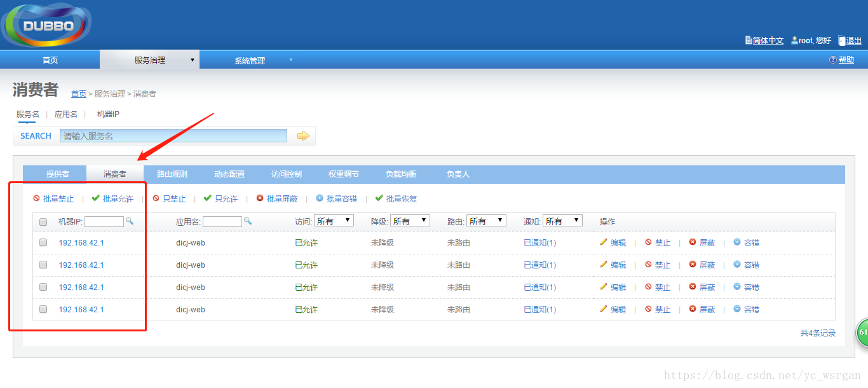The image size is (868, 388).
Task: Click the yellow arrow search button
Action: click(x=303, y=135)
